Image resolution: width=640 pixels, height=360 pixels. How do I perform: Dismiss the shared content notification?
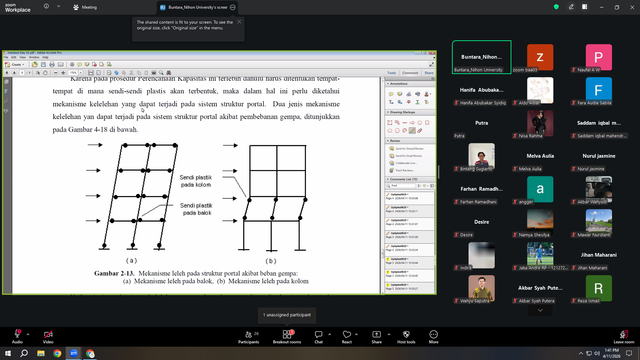[239, 22]
